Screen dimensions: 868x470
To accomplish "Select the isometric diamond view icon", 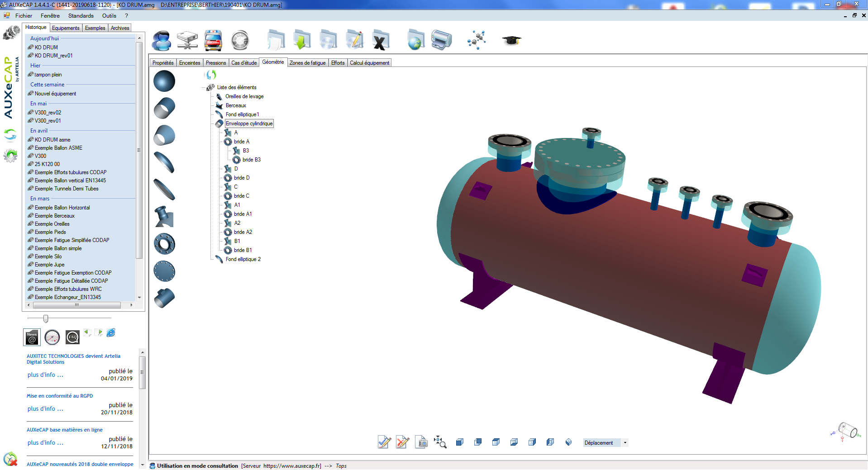I will click(568, 442).
